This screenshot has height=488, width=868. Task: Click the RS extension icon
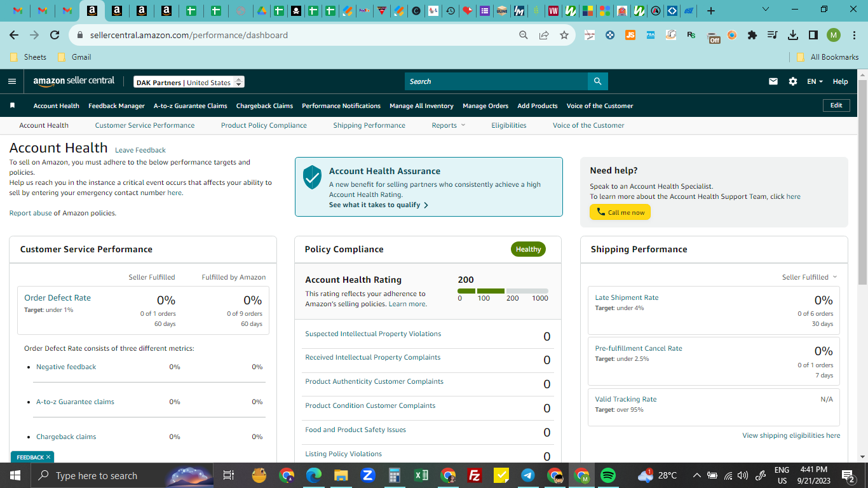(x=691, y=35)
